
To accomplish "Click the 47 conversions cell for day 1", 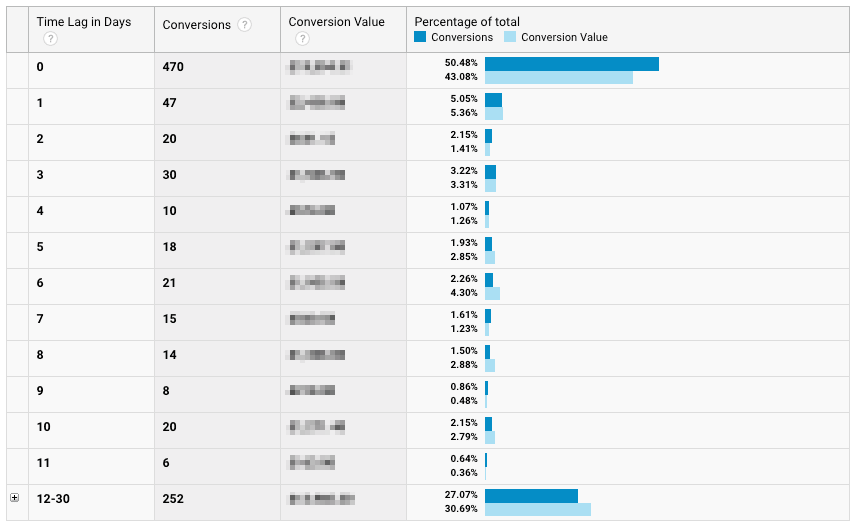I will pyautogui.click(x=170, y=103).
